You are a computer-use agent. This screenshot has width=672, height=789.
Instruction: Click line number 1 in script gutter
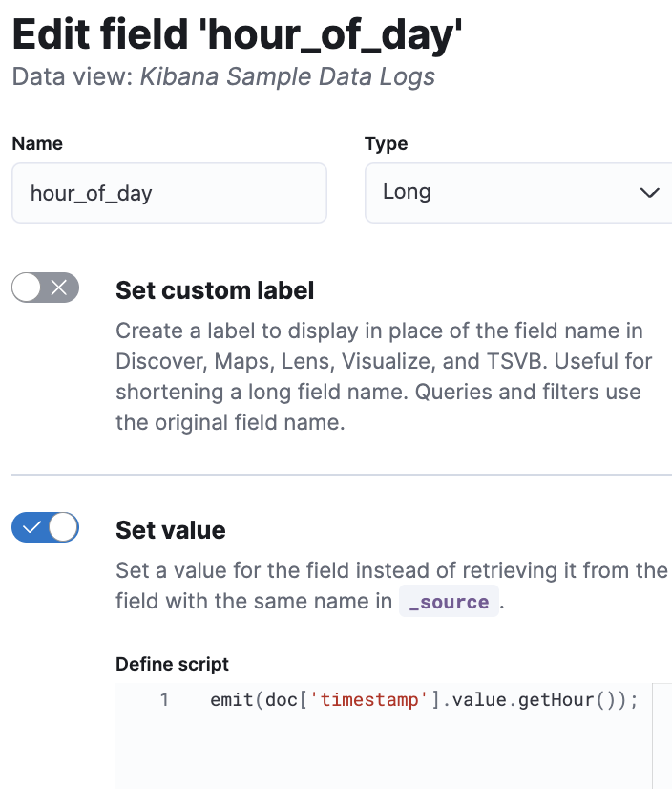pyautogui.click(x=164, y=700)
